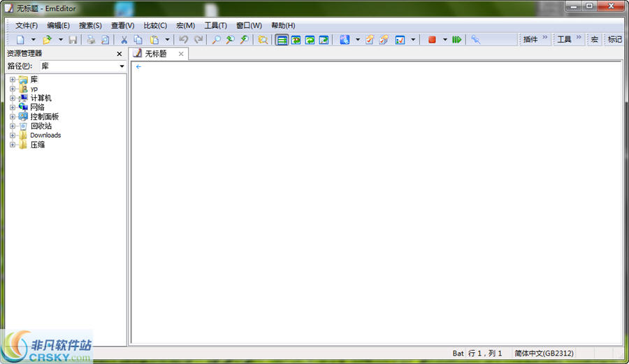629x364 pixels.
Task: Close the 资源管理器 panel
Action: tap(119, 54)
